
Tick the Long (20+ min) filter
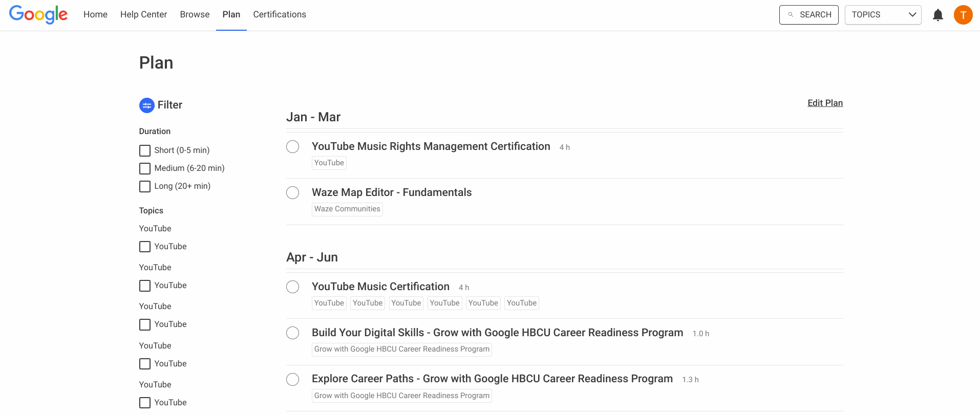pyautogui.click(x=145, y=186)
